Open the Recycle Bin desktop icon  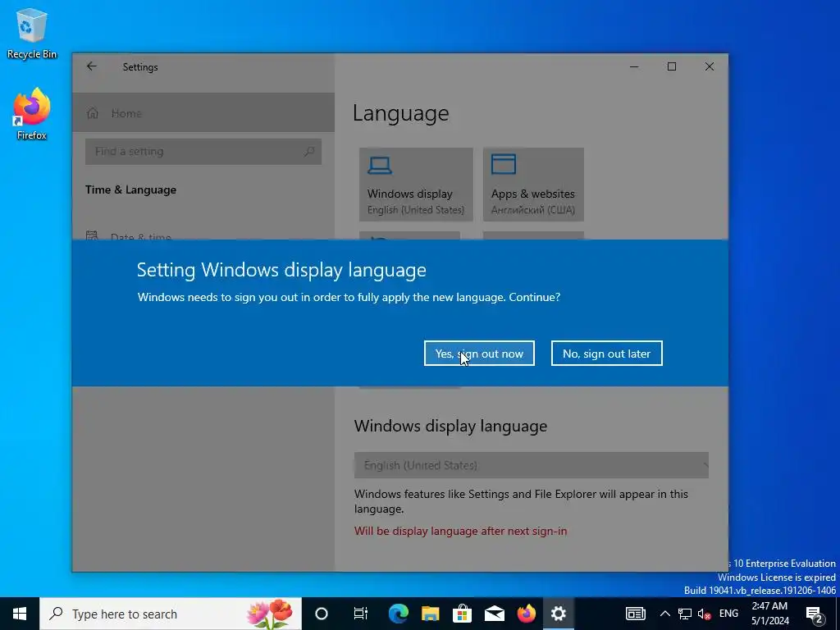tap(32, 34)
